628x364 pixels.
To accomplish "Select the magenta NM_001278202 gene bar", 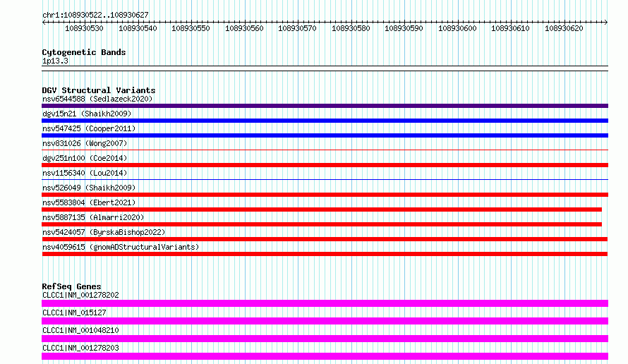I will pyautogui.click(x=325, y=303).
